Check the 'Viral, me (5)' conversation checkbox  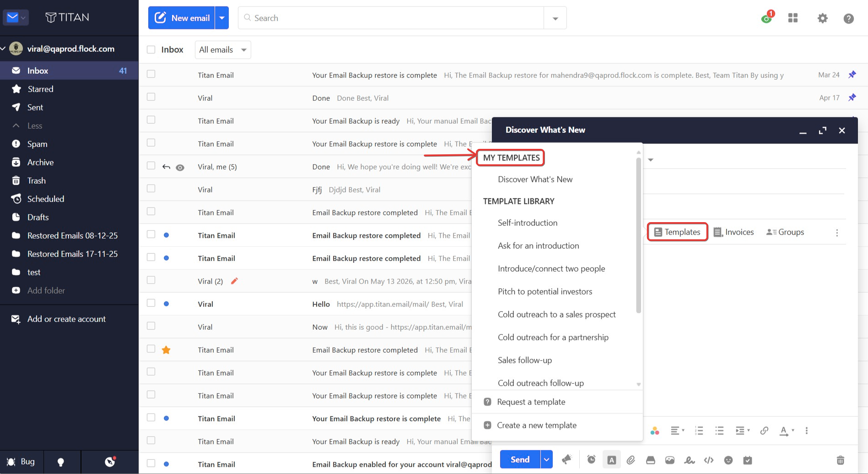151,166
